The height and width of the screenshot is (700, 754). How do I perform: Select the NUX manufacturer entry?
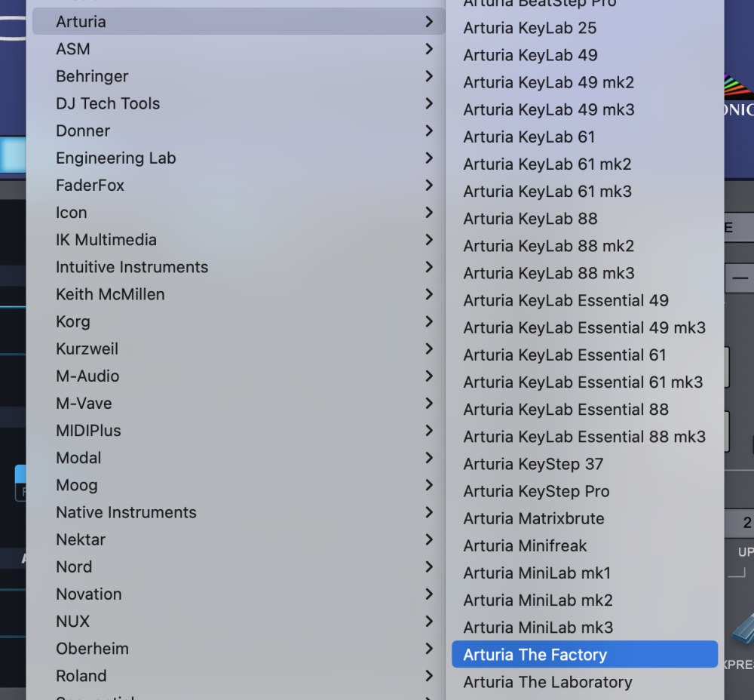point(238,622)
